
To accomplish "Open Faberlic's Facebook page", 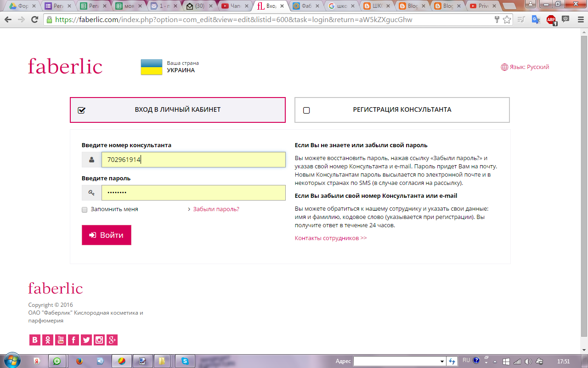I will pyautogui.click(x=73, y=340).
